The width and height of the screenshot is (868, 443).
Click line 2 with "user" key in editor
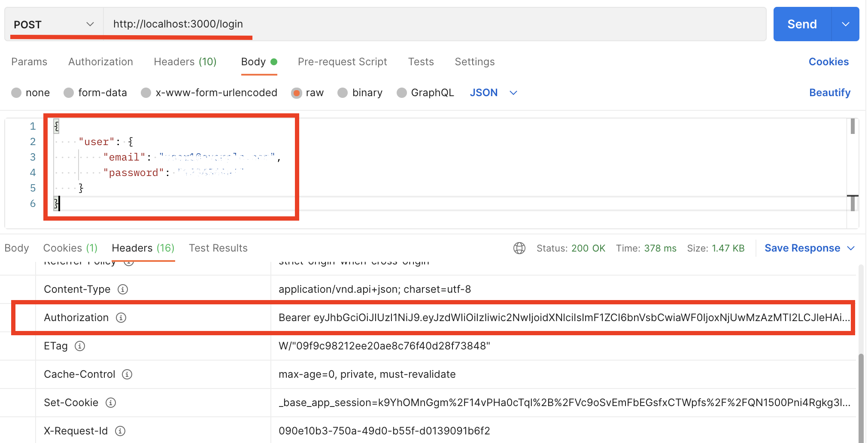(106, 142)
